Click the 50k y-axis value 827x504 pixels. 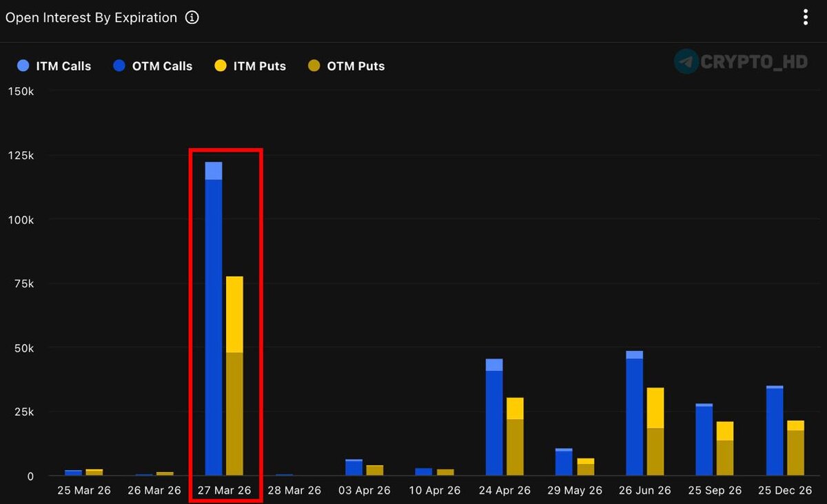tap(23, 348)
